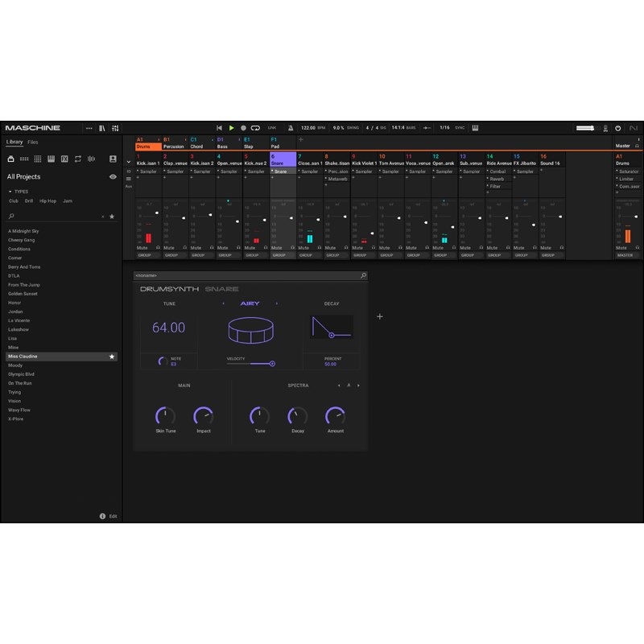644x644 pixels.
Task: Select the FX browser type icon
Action: pos(64,159)
